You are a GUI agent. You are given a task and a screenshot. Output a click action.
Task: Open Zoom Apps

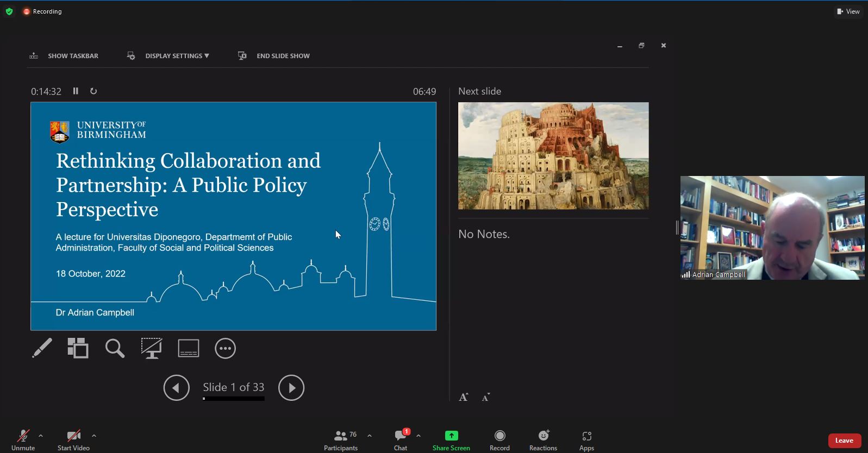click(x=586, y=440)
